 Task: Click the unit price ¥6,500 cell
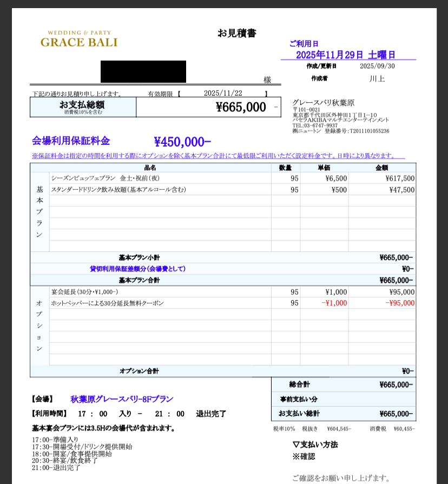tap(335, 178)
